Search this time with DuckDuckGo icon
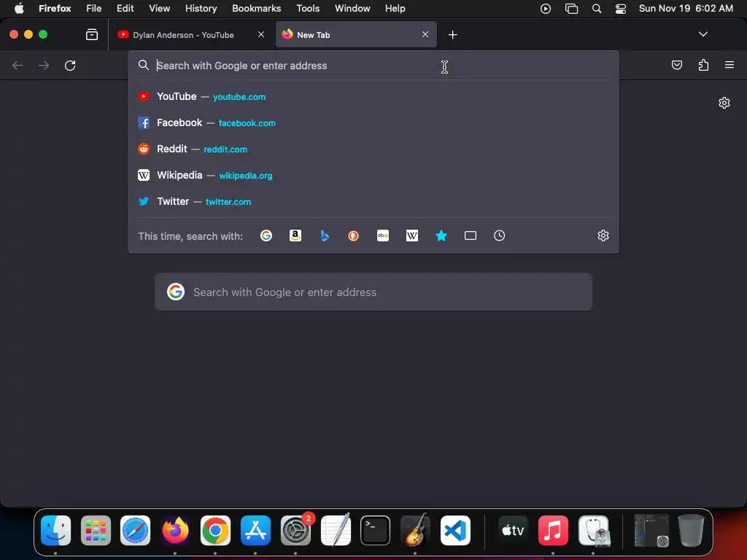This screenshot has width=747, height=560. [x=354, y=236]
